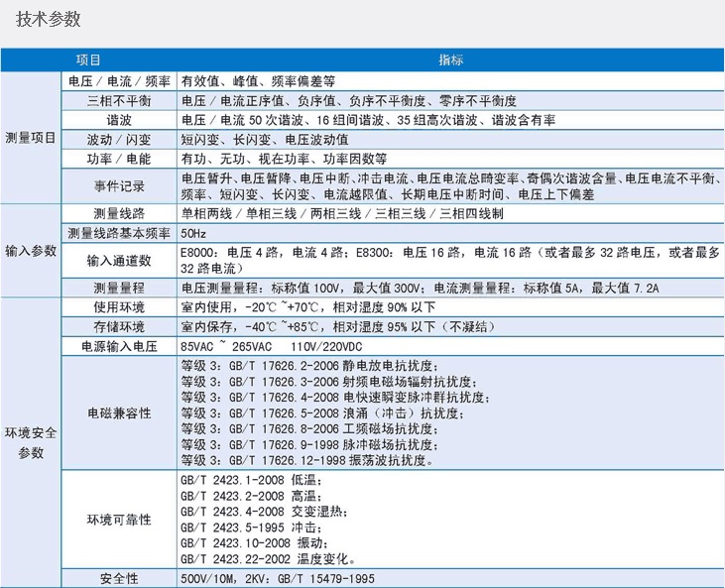
Task: Select the 测量线路基本频率 row label
Action: 118,232
